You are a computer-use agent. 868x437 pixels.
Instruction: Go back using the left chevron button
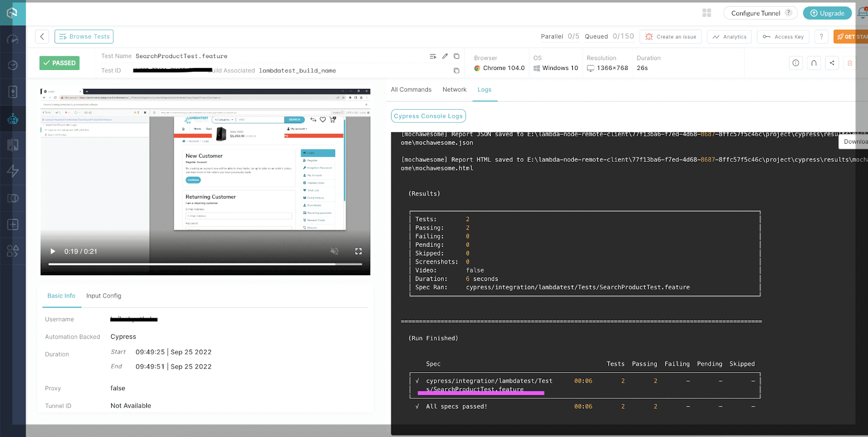point(42,36)
